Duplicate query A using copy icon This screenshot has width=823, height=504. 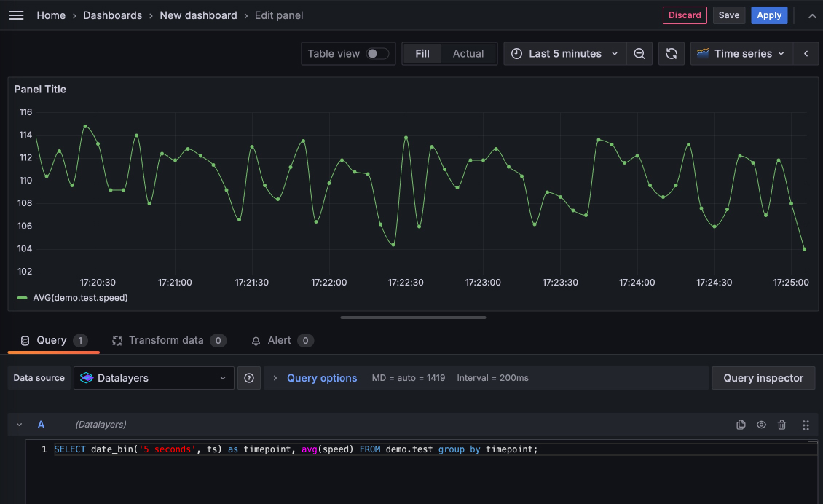click(741, 424)
